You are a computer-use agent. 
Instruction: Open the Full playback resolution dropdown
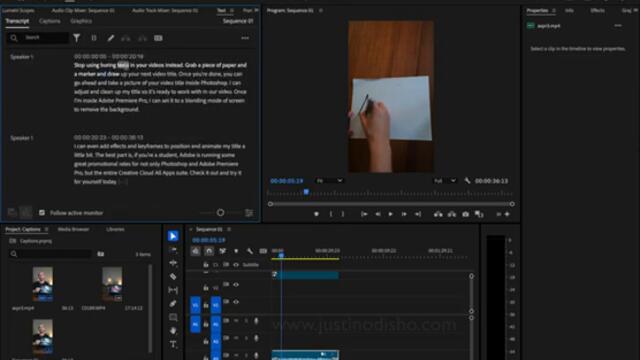pyautogui.click(x=445, y=180)
